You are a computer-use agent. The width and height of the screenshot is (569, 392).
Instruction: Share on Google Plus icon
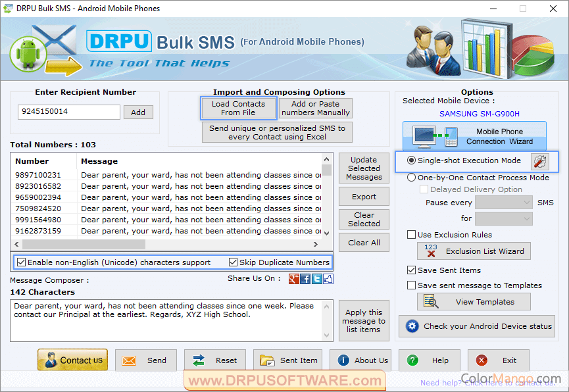293,279
